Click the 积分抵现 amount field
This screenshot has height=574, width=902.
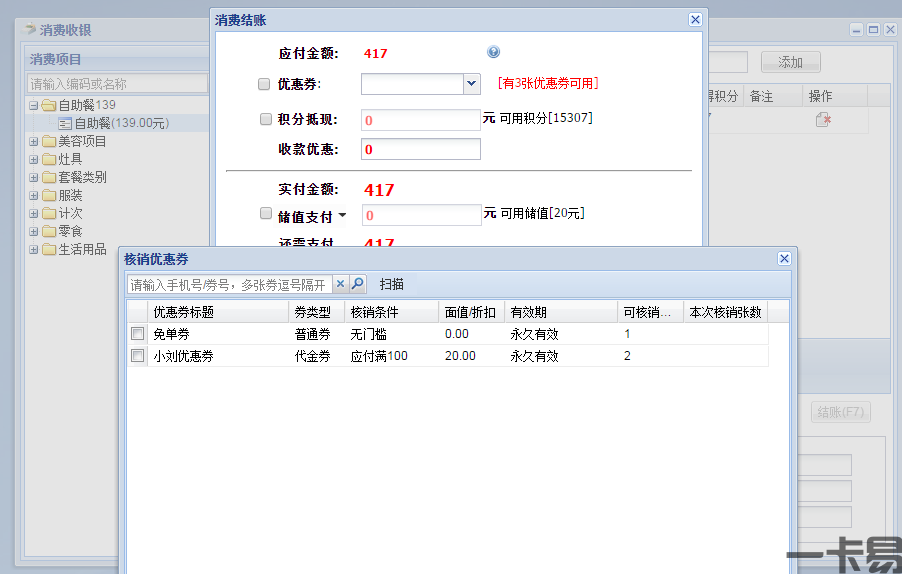click(421, 120)
